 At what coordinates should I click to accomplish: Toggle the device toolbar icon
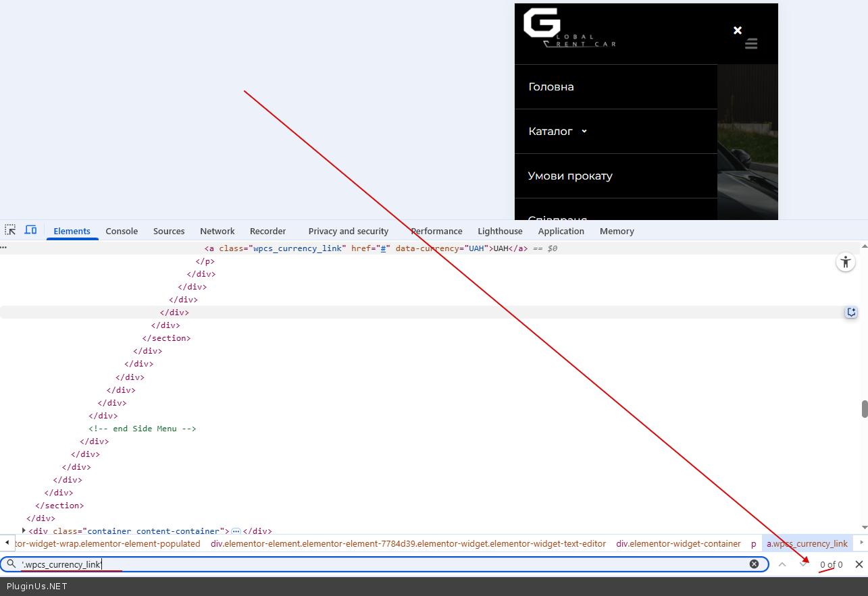click(30, 230)
